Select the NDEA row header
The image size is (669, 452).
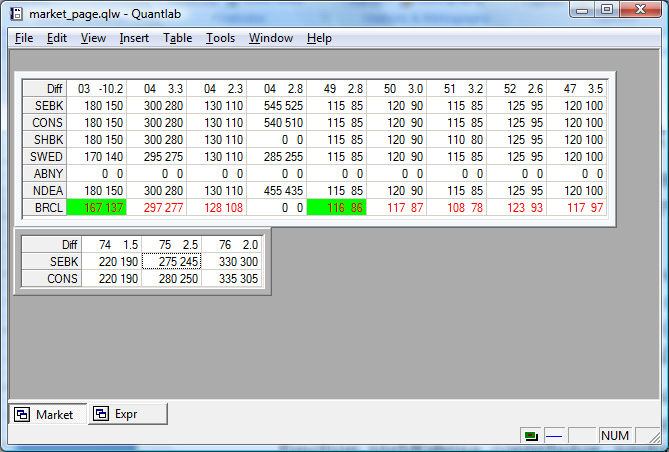pyautogui.click(x=44, y=190)
